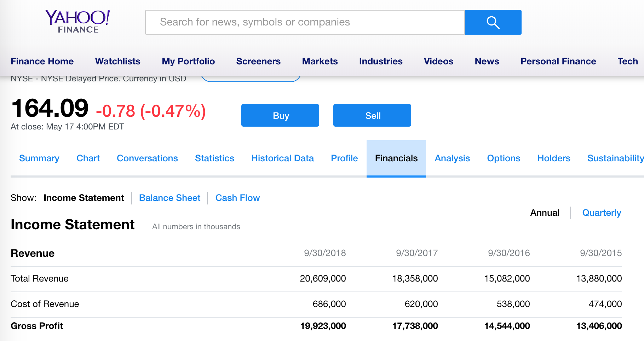
Task: Click the Yahoo Finance logo
Action: coord(78,22)
